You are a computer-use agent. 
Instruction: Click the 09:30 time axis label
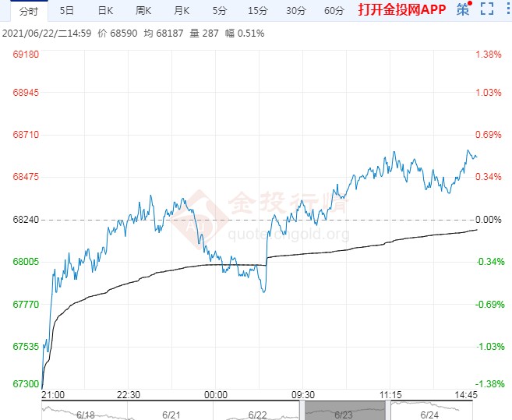(302, 395)
